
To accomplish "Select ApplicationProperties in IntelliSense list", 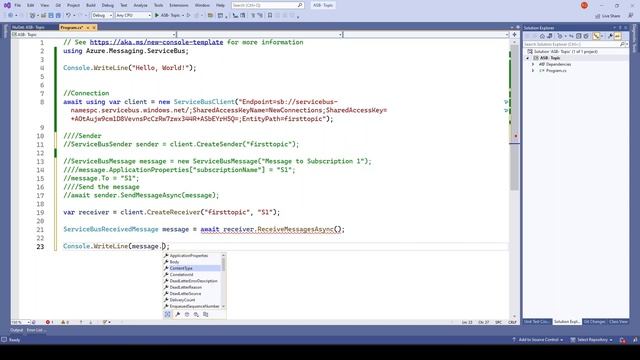I will (189, 256).
